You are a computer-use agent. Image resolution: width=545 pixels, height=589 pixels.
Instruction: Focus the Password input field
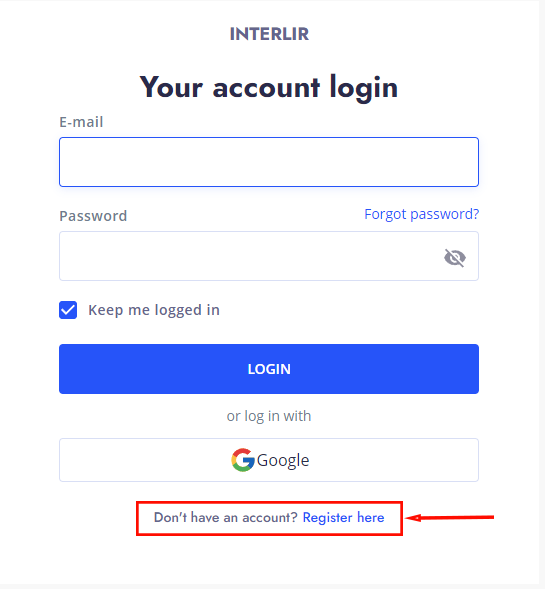(269, 256)
